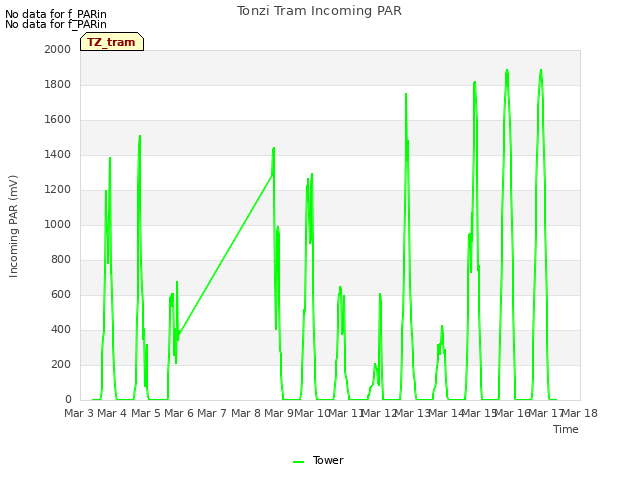Click the Mar 3 x-axis tick label
Viewport: 640px width, 480px height.
79,413
